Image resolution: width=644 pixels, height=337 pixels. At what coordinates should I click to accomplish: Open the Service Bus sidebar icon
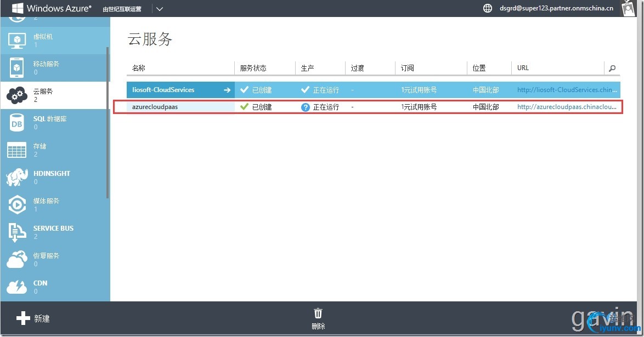tap(17, 232)
